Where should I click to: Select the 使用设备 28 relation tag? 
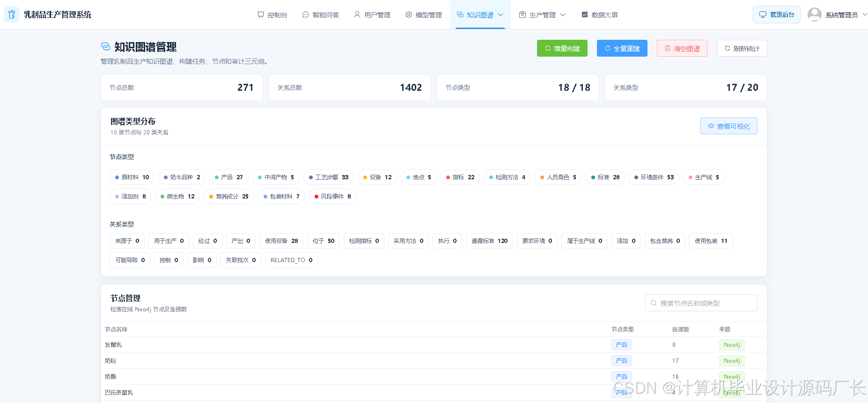[x=281, y=241]
